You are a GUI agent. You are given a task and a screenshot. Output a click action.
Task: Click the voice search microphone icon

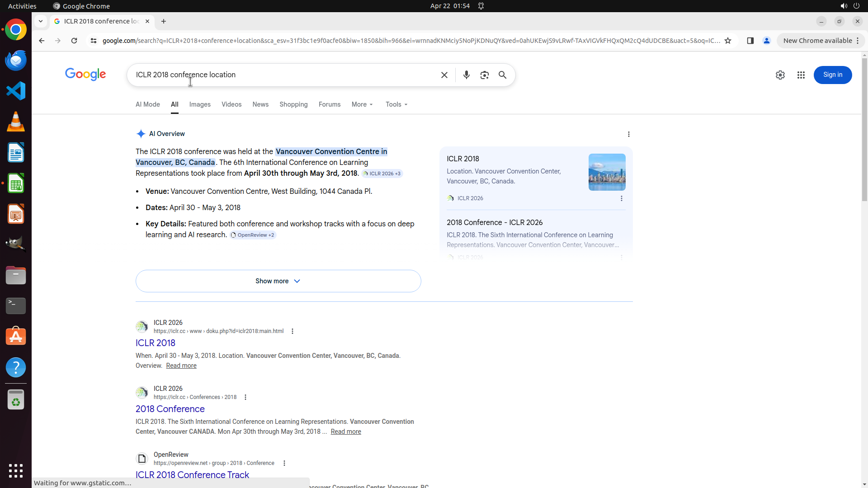coord(466,75)
